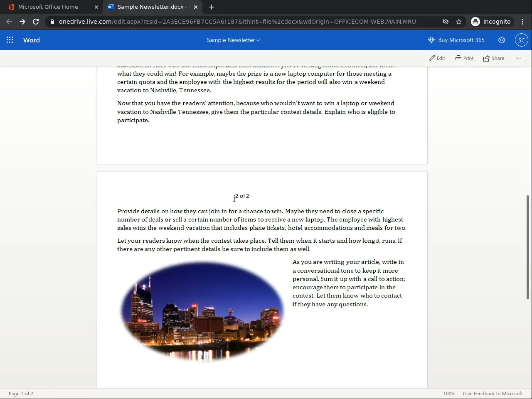Print the document

(464, 58)
